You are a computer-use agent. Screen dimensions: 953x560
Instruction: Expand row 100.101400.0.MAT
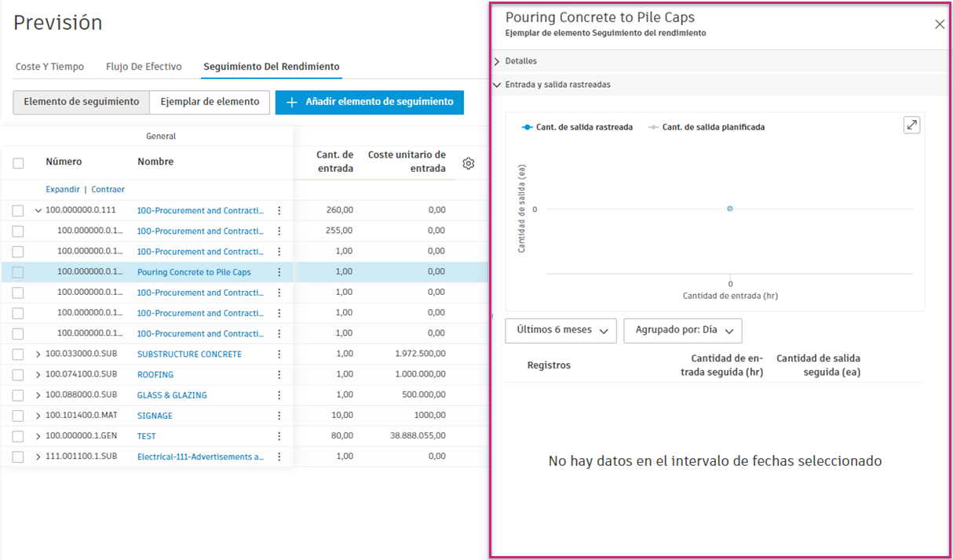pos(38,415)
